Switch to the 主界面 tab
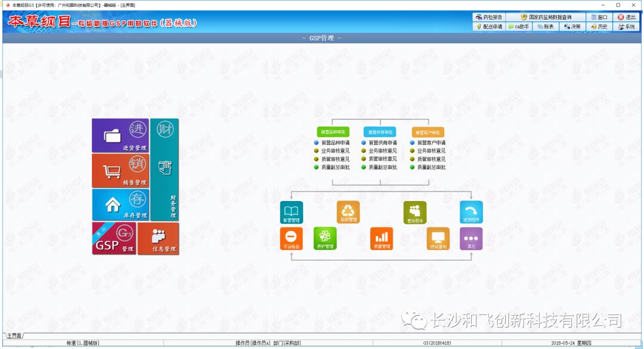 coord(14,336)
